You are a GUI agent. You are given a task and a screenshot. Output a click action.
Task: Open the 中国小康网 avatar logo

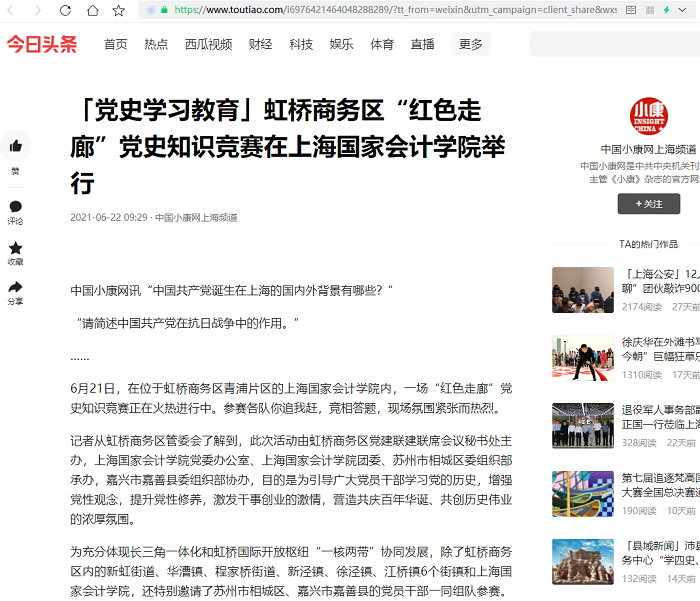pyautogui.click(x=648, y=117)
